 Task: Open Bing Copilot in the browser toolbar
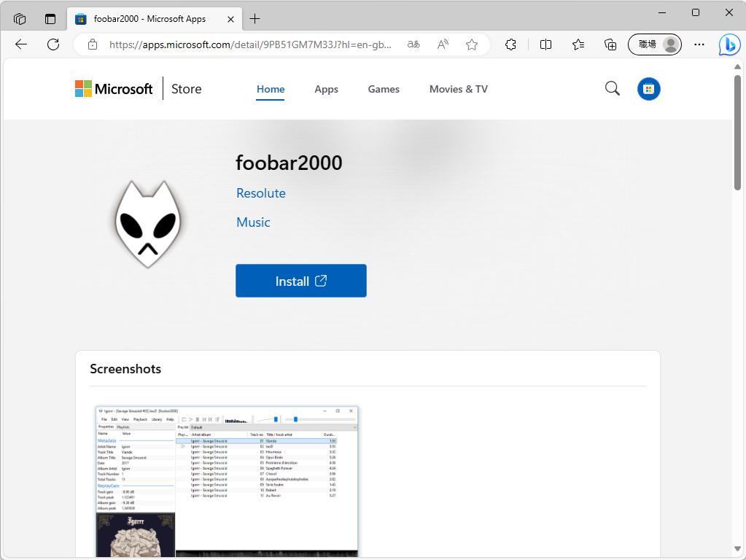(x=729, y=44)
